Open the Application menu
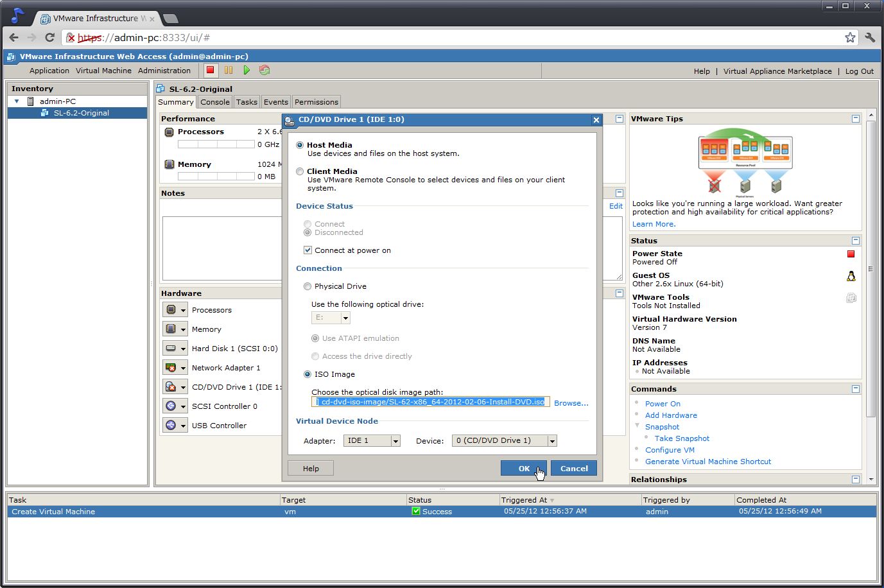This screenshot has width=884, height=588. pos(49,71)
